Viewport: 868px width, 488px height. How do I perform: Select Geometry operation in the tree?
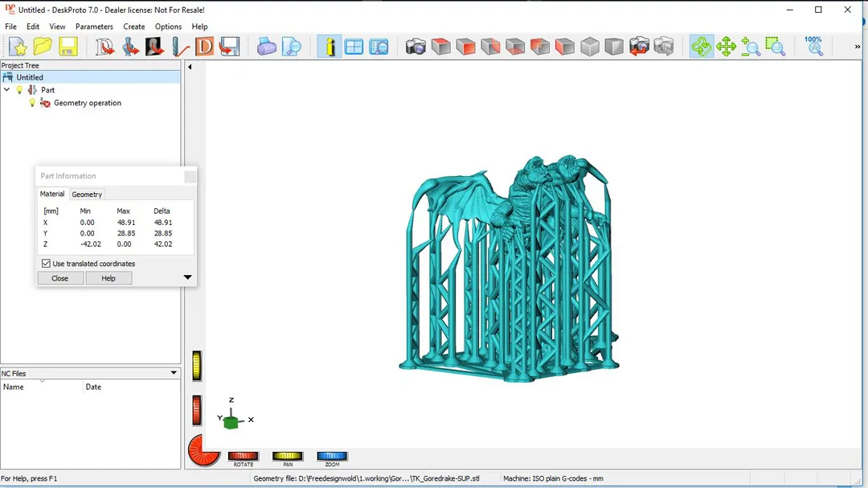tap(88, 103)
